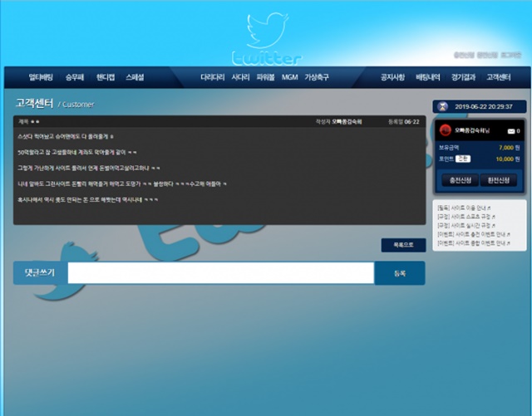Open 고객센터 in the nav bar

click(499, 77)
